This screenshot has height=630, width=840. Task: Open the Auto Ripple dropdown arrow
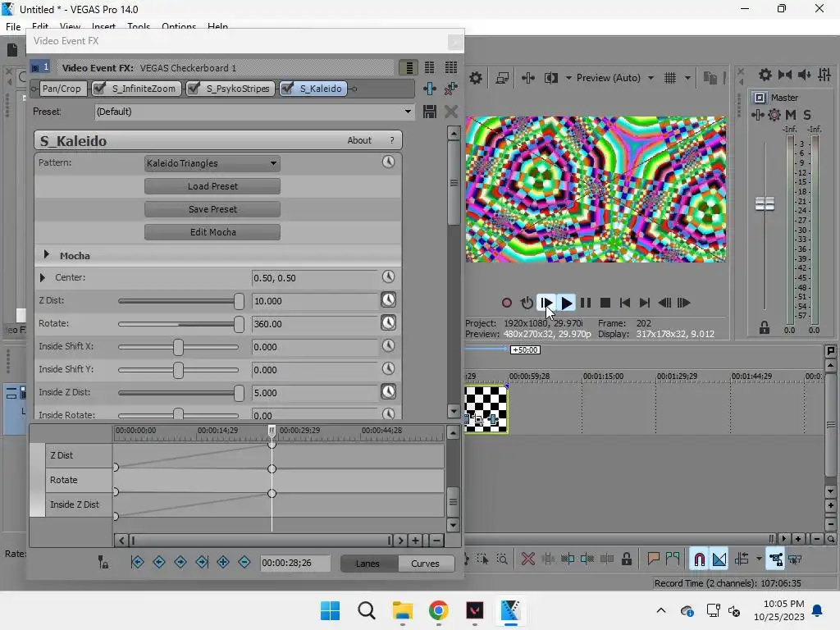759,559
